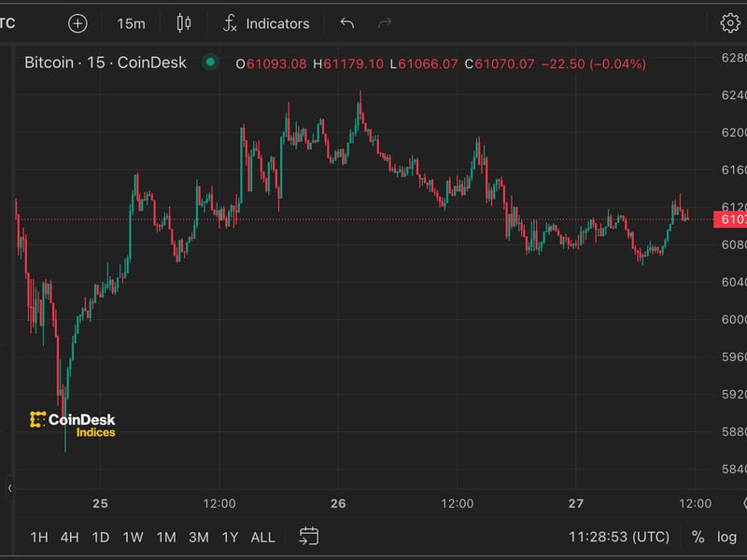The width and height of the screenshot is (747, 560).
Task: Expand the left panel collapse arrow
Action: pyautogui.click(x=9, y=487)
